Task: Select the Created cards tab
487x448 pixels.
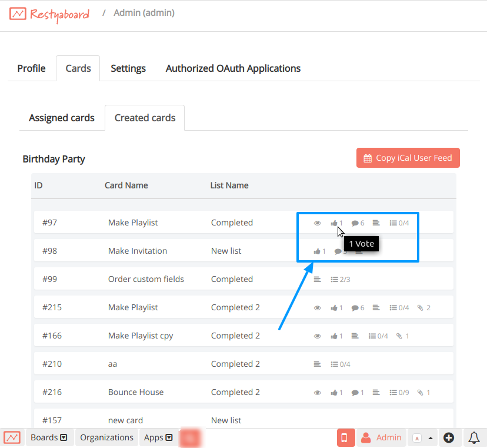Action: [x=145, y=118]
